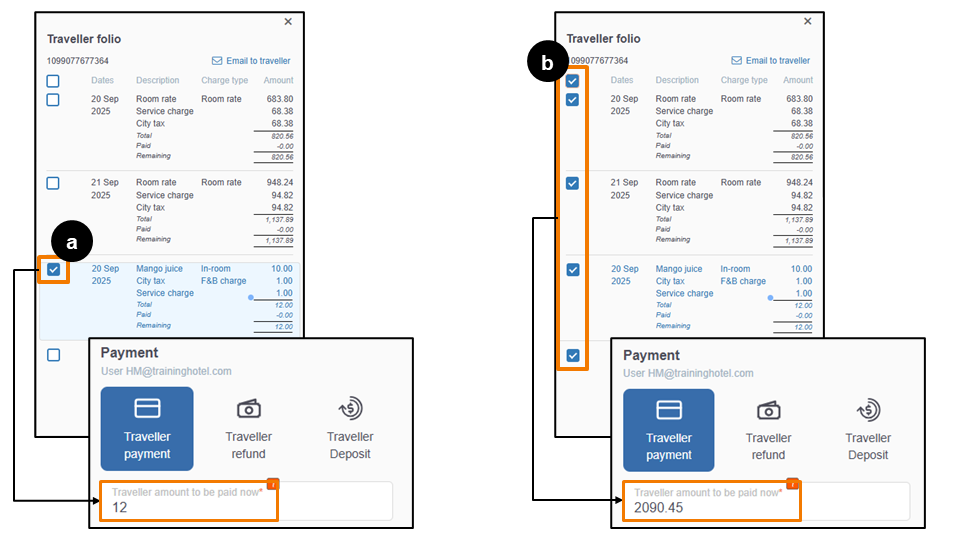
Task: Click Email to traveller link in left folio
Action: click(x=258, y=61)
